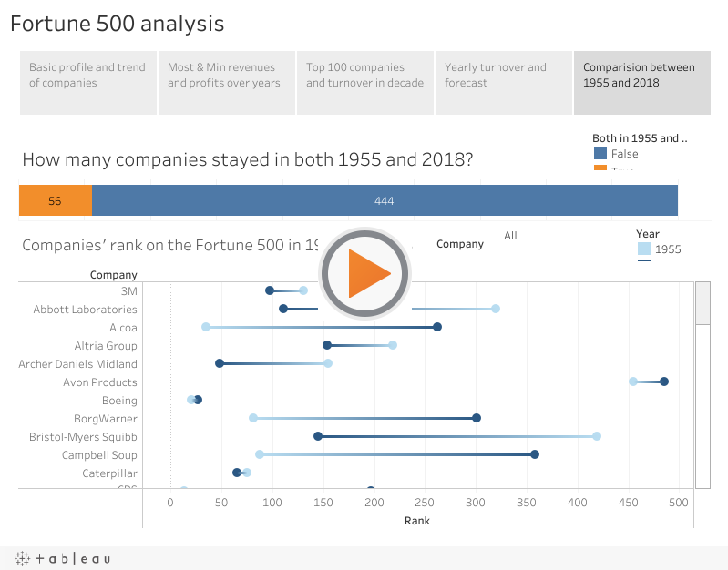Click Campbell Soup's dark blue dot

click(x=535, y=454)
